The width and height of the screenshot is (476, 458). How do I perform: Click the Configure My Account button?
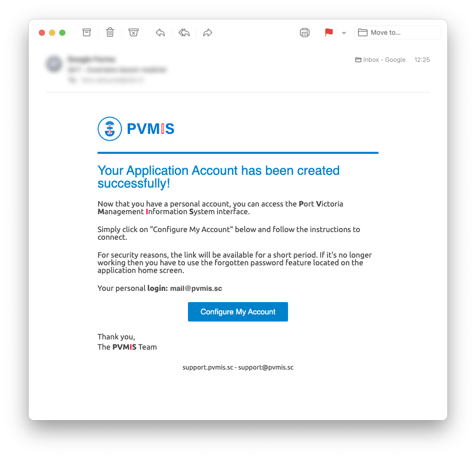click(238, 312)
